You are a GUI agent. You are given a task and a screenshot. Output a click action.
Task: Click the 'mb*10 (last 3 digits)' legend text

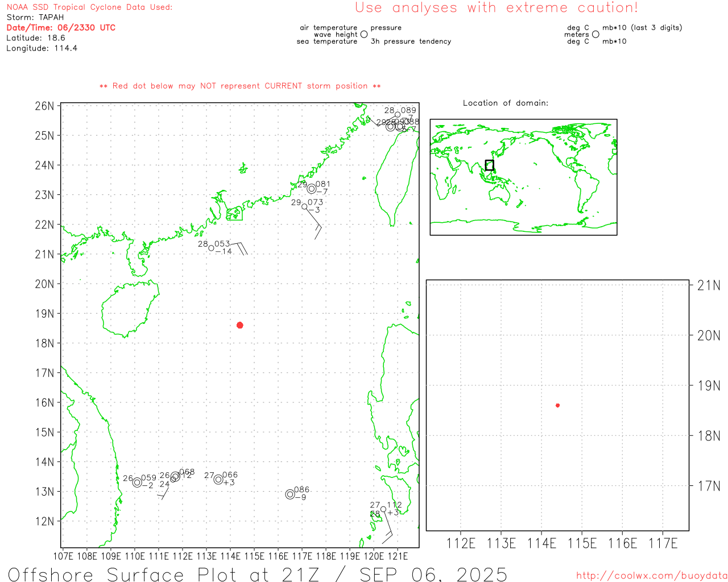(x=642, y=28)
